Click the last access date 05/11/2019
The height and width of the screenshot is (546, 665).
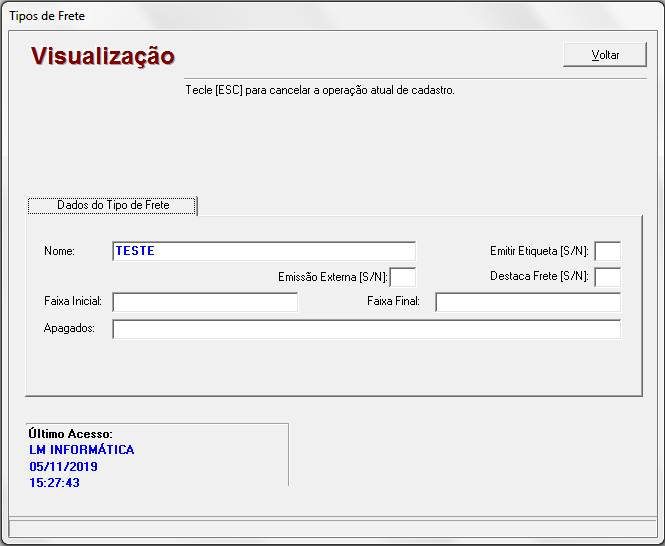tap(64, 467)
